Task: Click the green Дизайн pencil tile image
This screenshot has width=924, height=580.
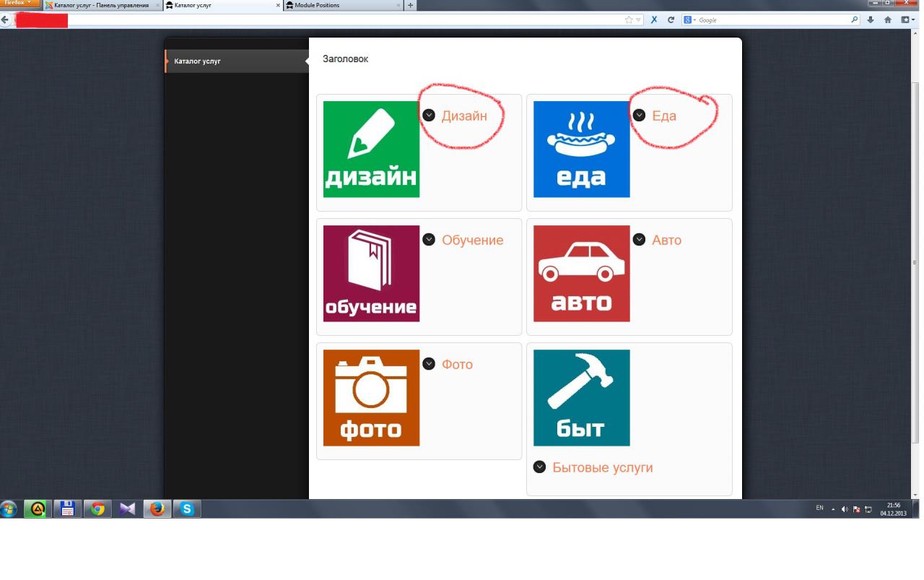Action: click(371, 149)
